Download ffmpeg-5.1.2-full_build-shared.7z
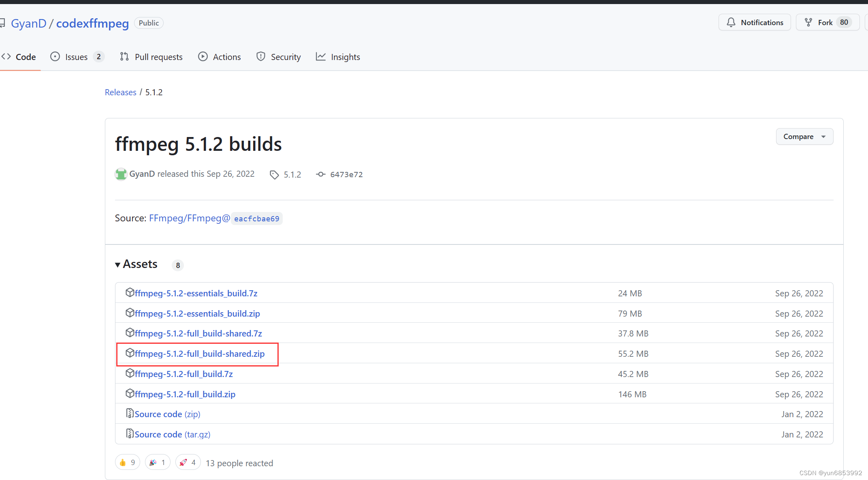Viewport: 868px width, 480px height. tap(198, 334)
